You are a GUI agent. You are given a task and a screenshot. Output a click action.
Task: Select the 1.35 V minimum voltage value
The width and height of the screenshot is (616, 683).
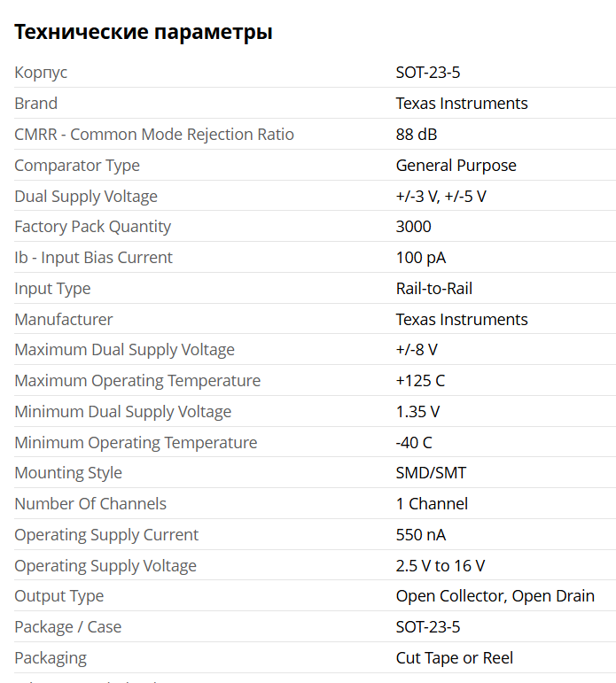point(417,412)
